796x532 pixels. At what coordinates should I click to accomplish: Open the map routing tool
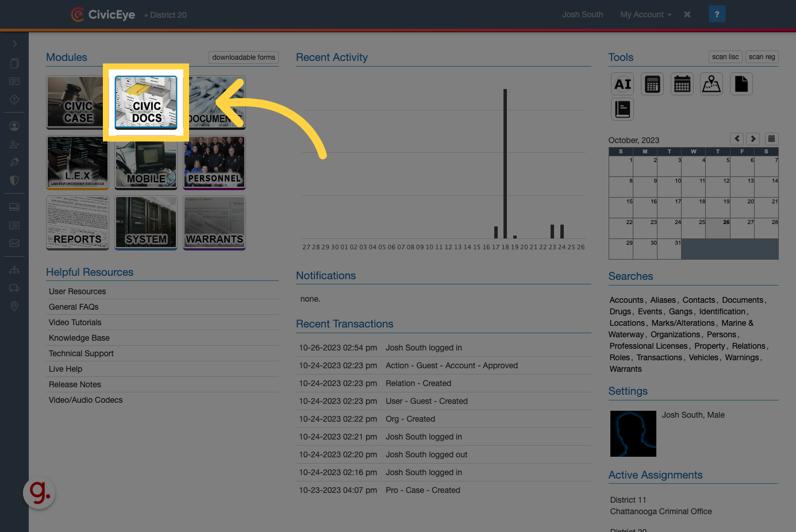click(x=712, y=83)
